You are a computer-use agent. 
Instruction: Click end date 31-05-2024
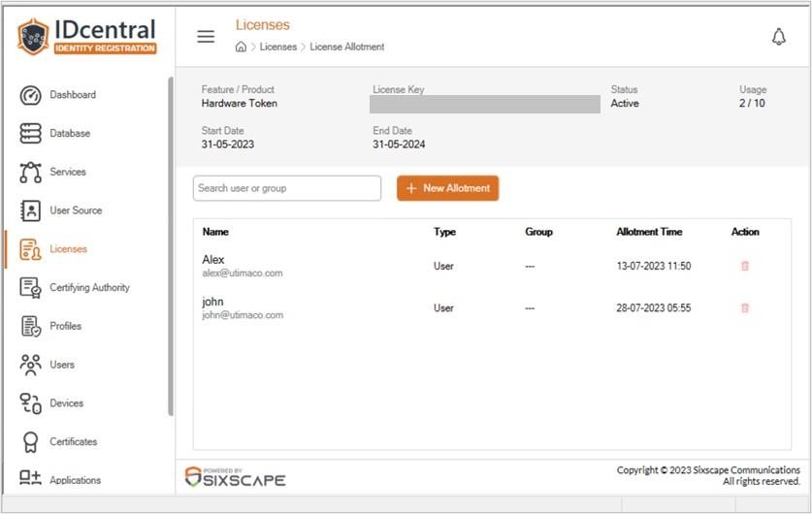click(x=399, y=145)
